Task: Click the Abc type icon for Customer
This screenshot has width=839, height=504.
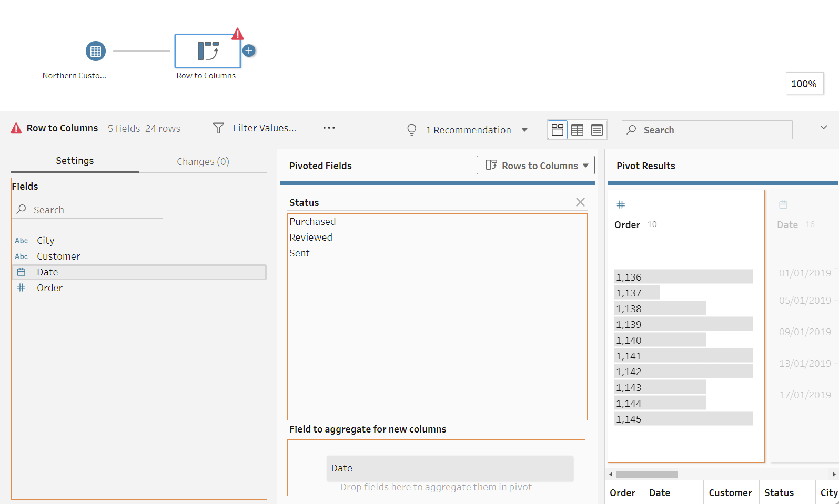Action: (x=22, y=256)
